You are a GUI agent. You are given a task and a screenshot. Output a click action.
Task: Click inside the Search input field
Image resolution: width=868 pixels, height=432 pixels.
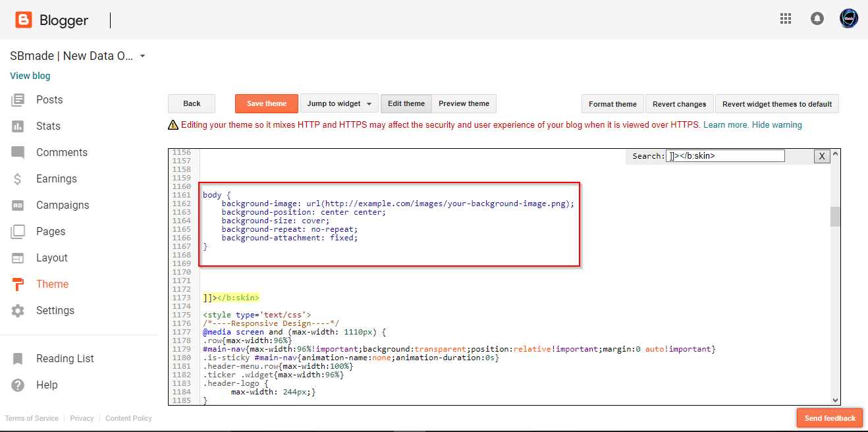[x=724, y=155]
